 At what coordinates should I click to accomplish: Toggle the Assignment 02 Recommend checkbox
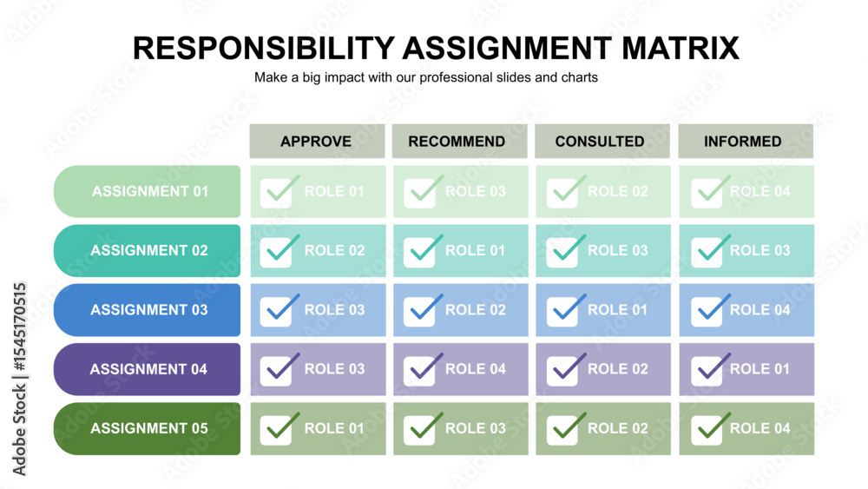[423, 250]
